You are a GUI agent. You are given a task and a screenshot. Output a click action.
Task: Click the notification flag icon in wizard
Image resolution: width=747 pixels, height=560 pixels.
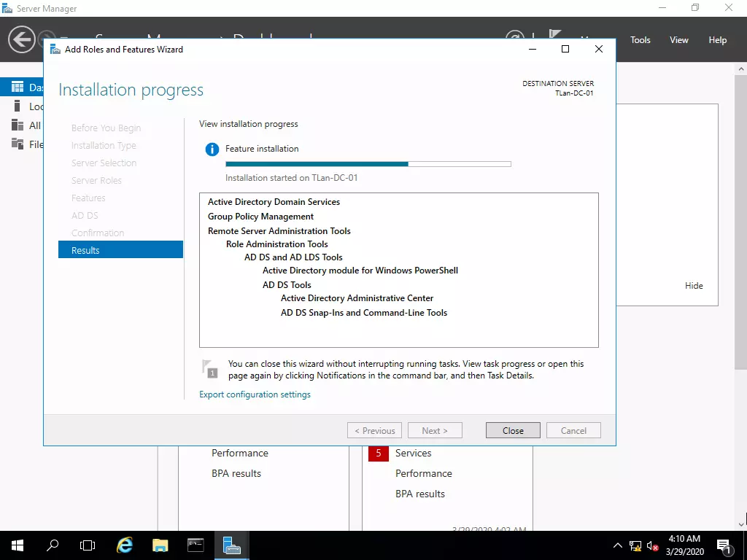pos(209,369)
